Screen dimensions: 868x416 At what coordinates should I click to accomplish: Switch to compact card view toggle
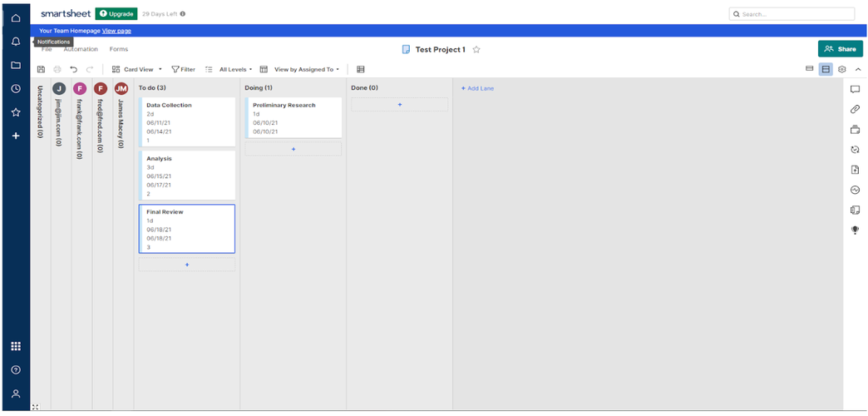click(810, 69)
